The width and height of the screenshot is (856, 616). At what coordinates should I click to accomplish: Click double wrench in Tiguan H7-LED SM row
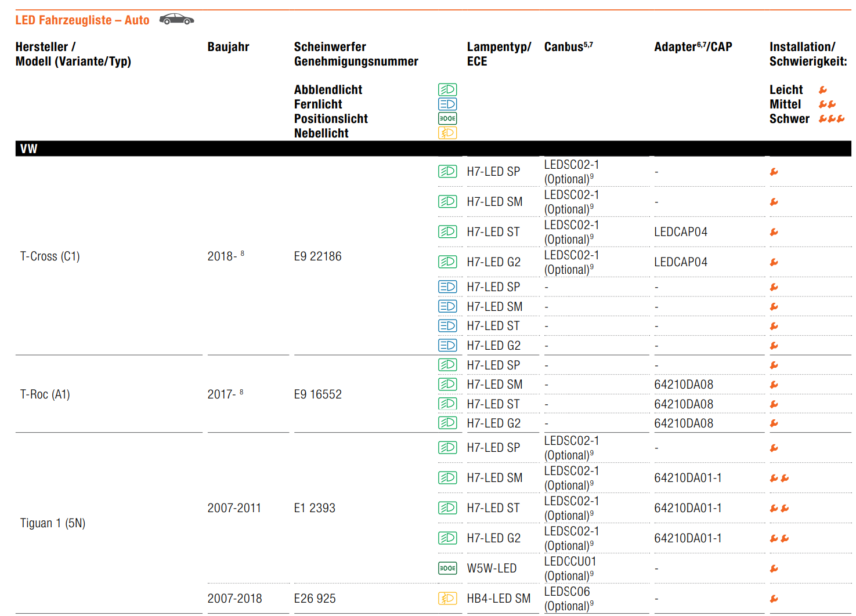(x=779, y=478)
